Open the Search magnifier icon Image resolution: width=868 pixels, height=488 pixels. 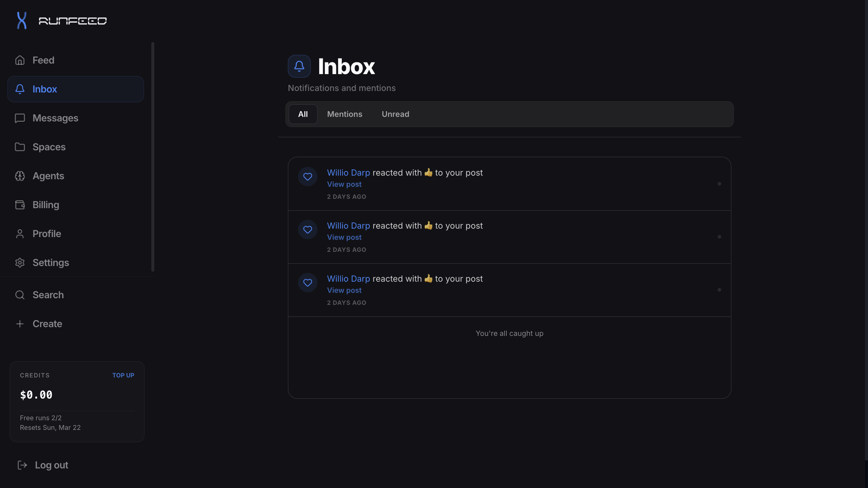point(20,295)
